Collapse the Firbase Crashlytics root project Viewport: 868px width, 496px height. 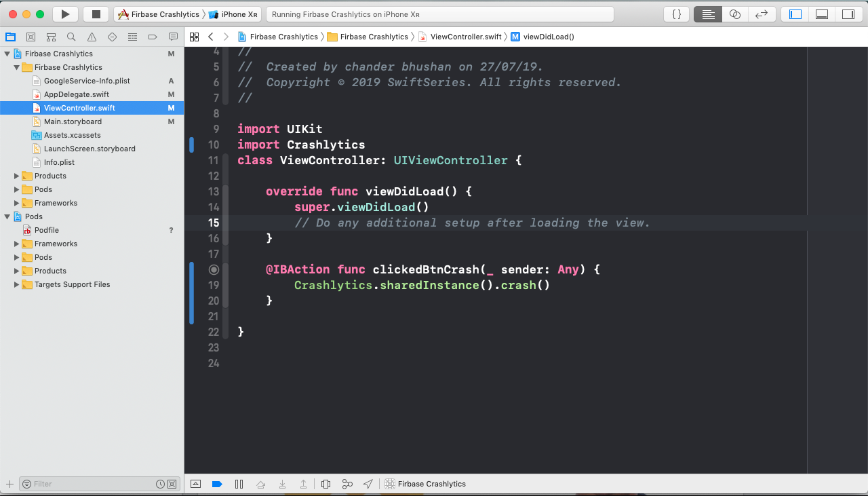[x=7, y=54]
